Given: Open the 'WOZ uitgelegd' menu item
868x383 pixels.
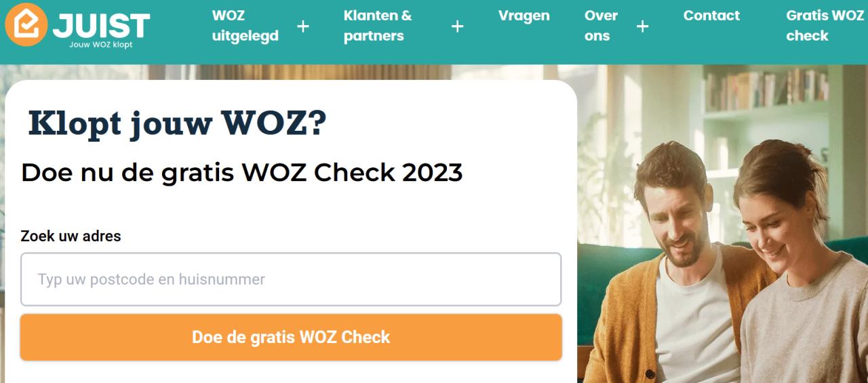Looking at the screenshot, I should (245, 26).
